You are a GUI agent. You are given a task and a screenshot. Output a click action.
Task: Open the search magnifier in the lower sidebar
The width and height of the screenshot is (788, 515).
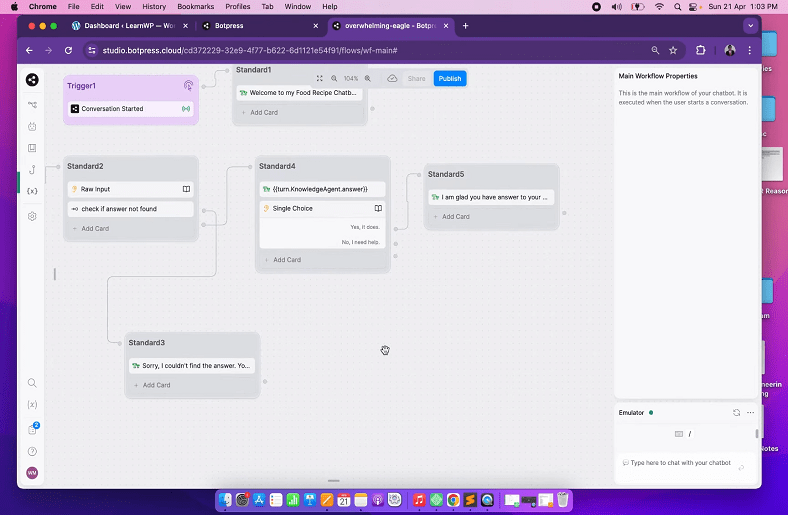(32, 383)
